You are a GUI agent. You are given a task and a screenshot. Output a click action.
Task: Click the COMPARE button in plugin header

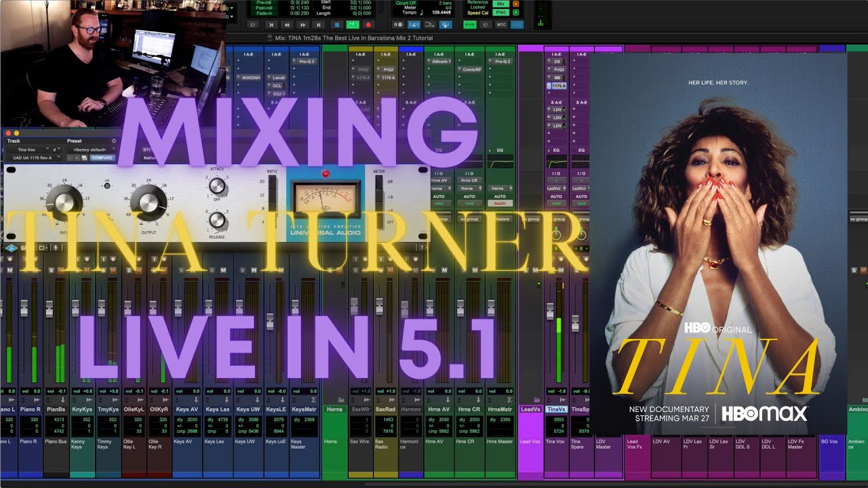pyautogui.click(x=102, y=158)
